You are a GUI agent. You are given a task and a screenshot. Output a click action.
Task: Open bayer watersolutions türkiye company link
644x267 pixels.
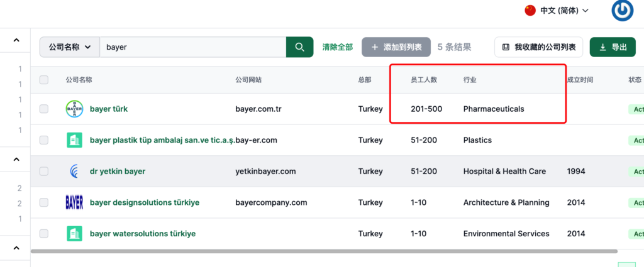pos(143,234)
